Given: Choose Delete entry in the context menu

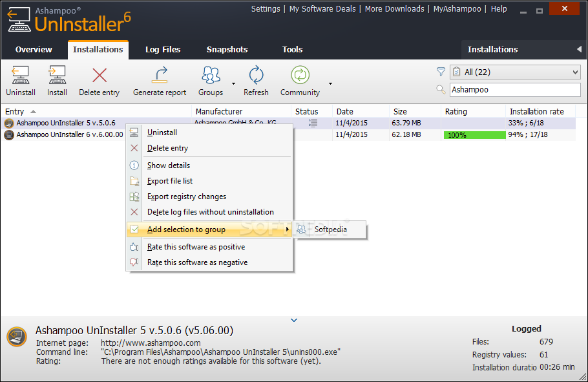Looking at the screenshot, I should pyautogui.click(x=209, y=148).
